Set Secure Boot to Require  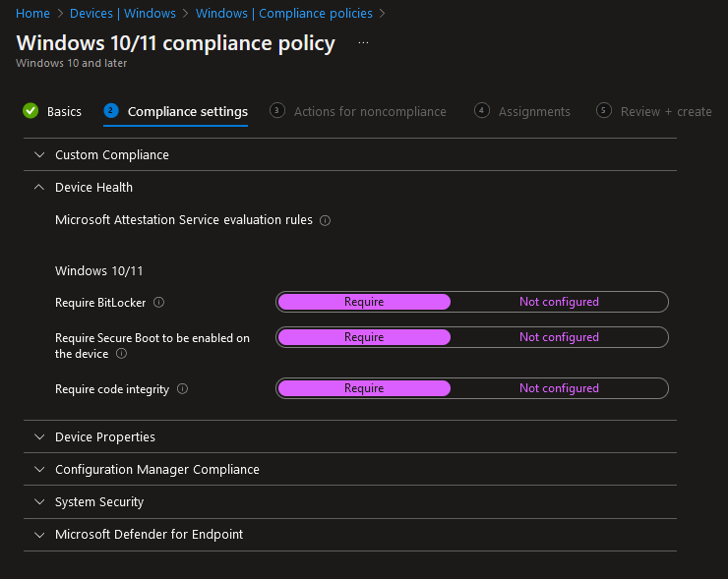364,337
